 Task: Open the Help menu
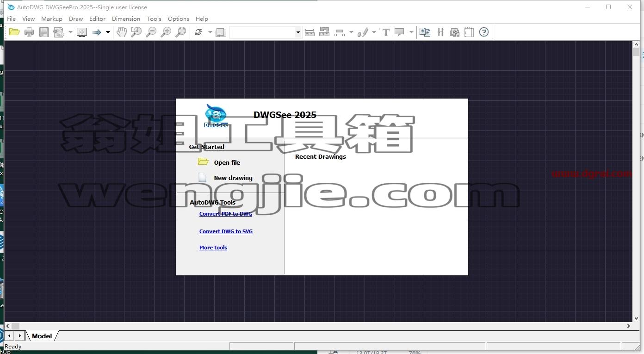point(202,19)
